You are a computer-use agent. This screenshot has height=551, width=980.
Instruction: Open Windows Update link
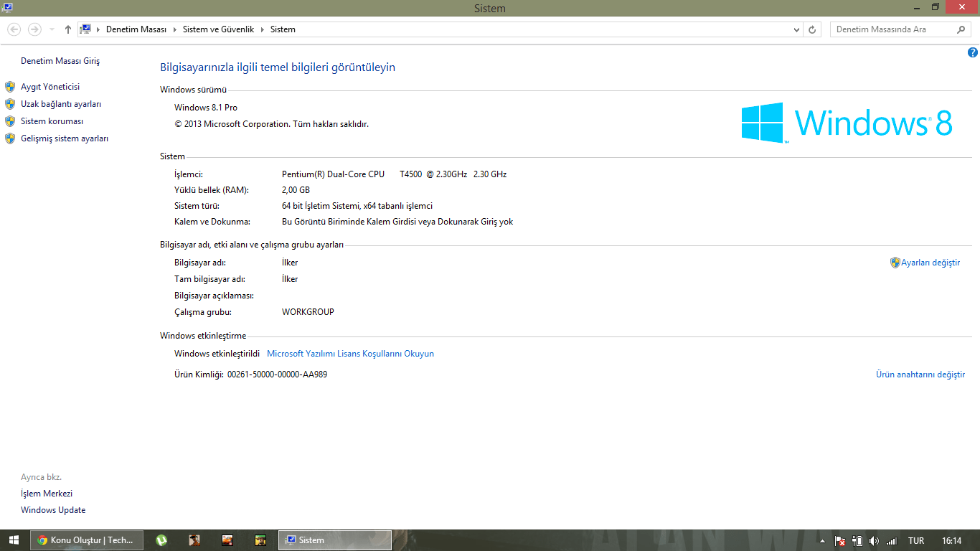(x=53, y=510)
